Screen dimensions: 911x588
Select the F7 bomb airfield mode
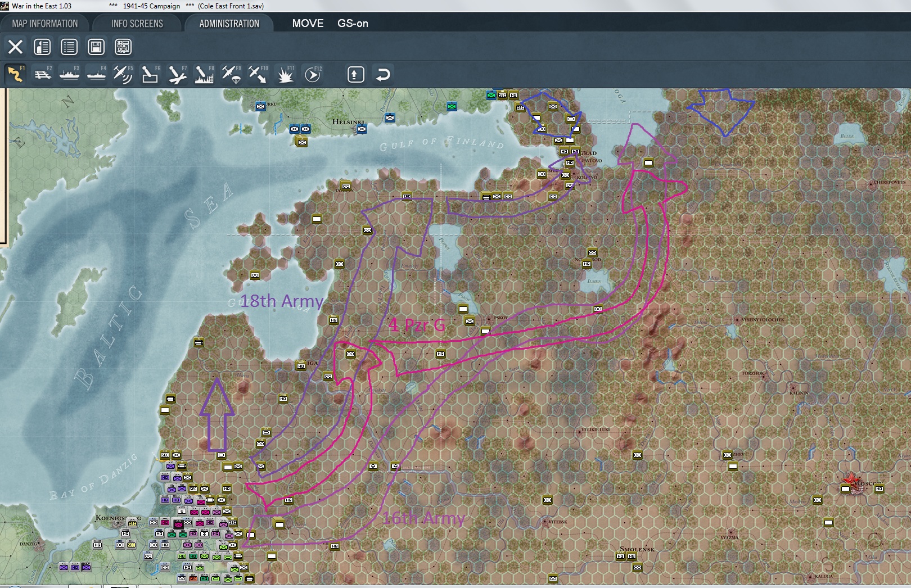pyautogui.click(x=177, y=74)
